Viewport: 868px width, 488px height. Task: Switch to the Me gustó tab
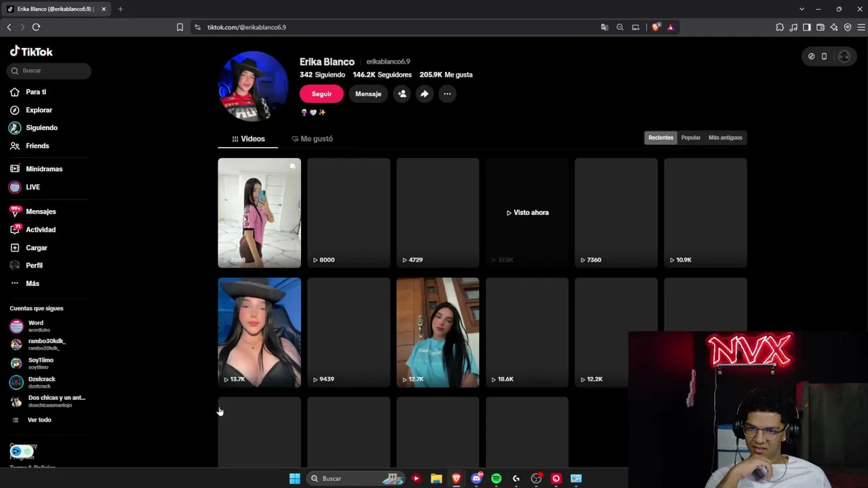point(312,139)
